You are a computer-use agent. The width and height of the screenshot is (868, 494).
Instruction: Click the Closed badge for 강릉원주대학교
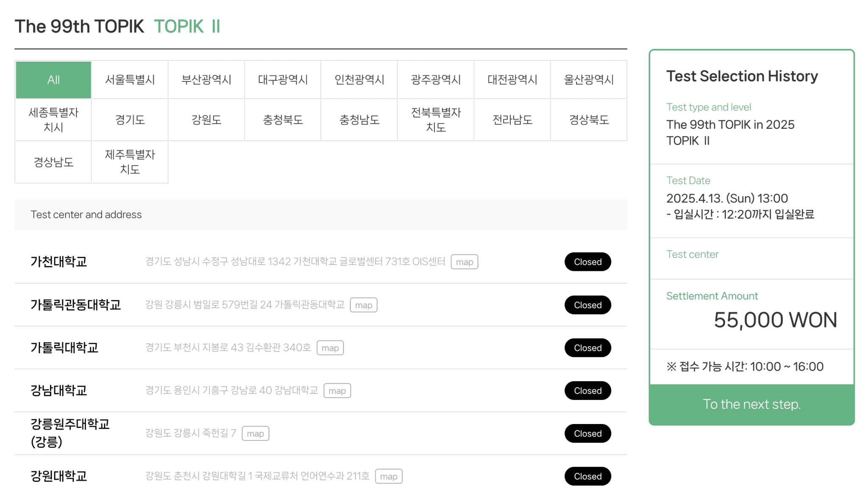587,433
